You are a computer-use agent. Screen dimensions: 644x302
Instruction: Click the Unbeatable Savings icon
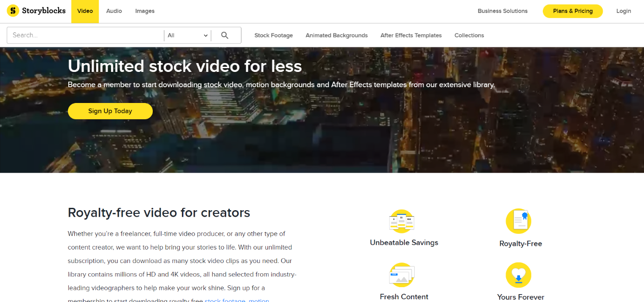tap(402, 221)
